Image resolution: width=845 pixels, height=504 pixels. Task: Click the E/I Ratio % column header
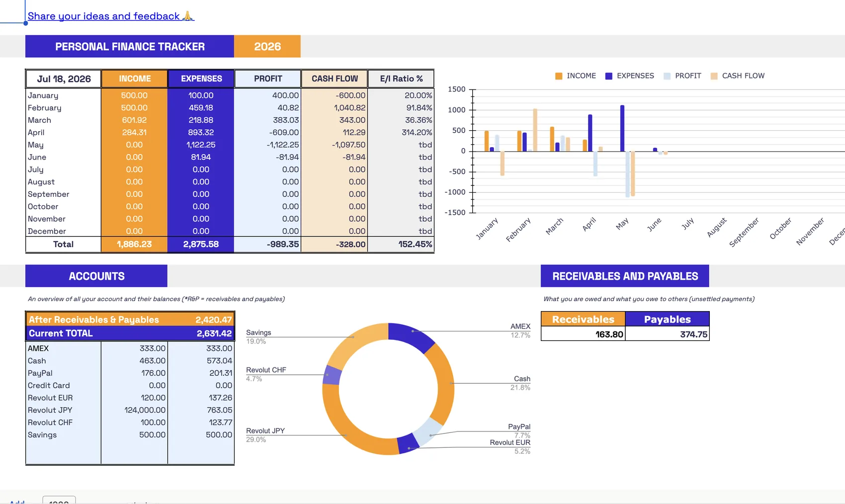click(x=401, y=79)
